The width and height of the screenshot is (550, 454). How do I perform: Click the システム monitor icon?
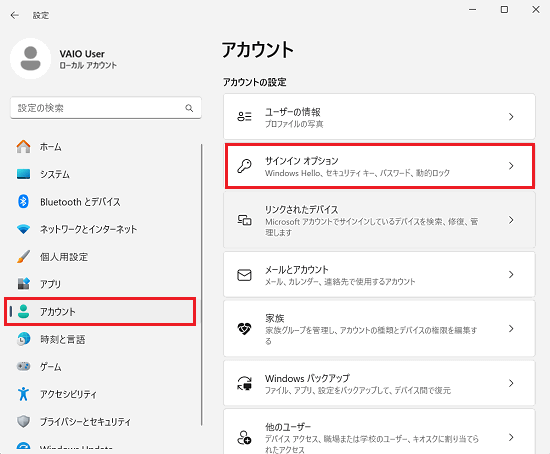pos(24,174)
